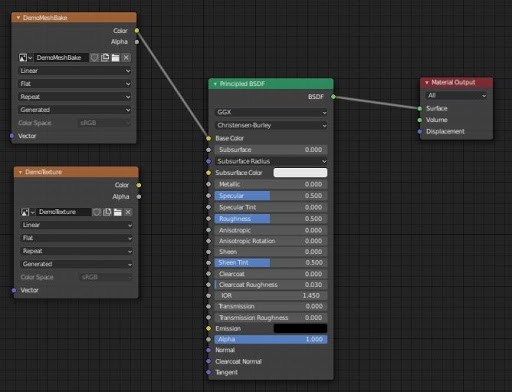Collapse the DemoMeshBake node

point(18,18)
